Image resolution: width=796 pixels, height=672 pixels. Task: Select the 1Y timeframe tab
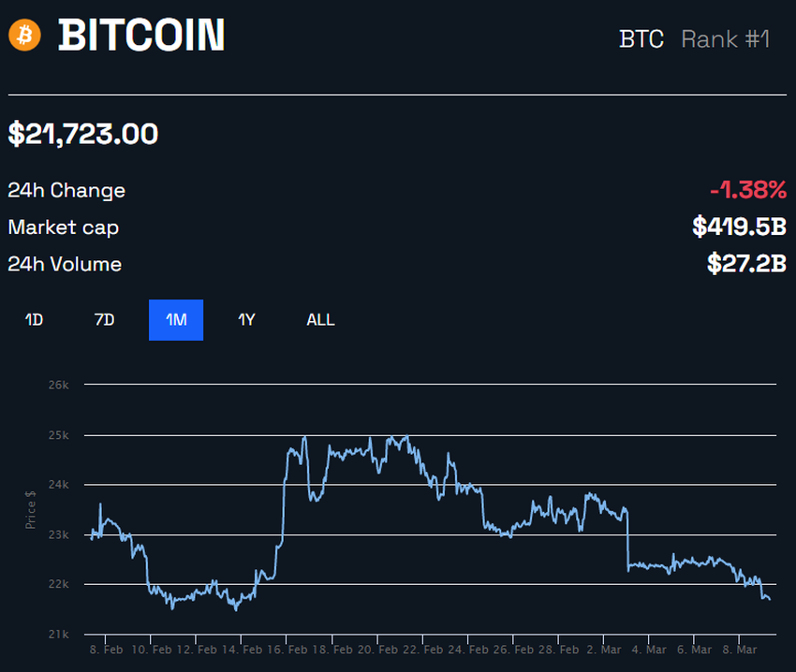[x=246, y=319]
